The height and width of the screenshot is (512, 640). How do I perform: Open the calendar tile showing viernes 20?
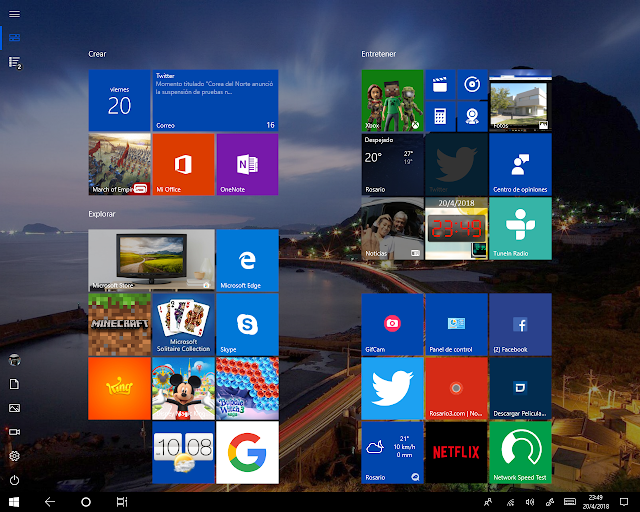[x=119, y=100]
